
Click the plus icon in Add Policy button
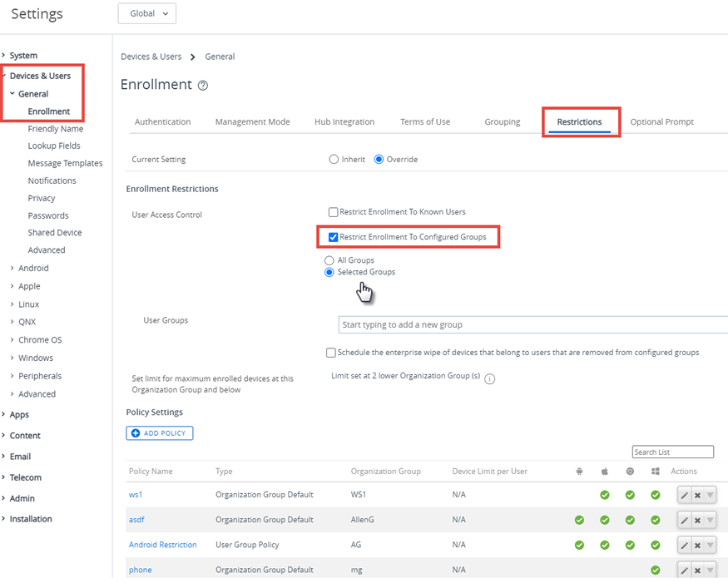(136, 433)
